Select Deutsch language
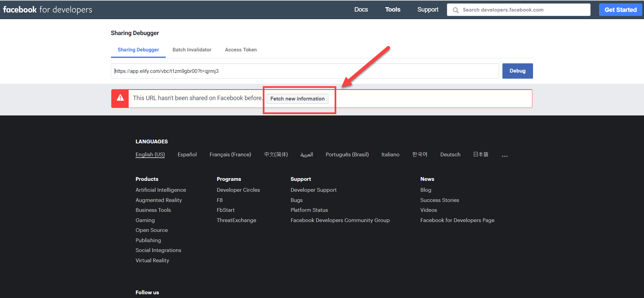 (x=450, y=155)
